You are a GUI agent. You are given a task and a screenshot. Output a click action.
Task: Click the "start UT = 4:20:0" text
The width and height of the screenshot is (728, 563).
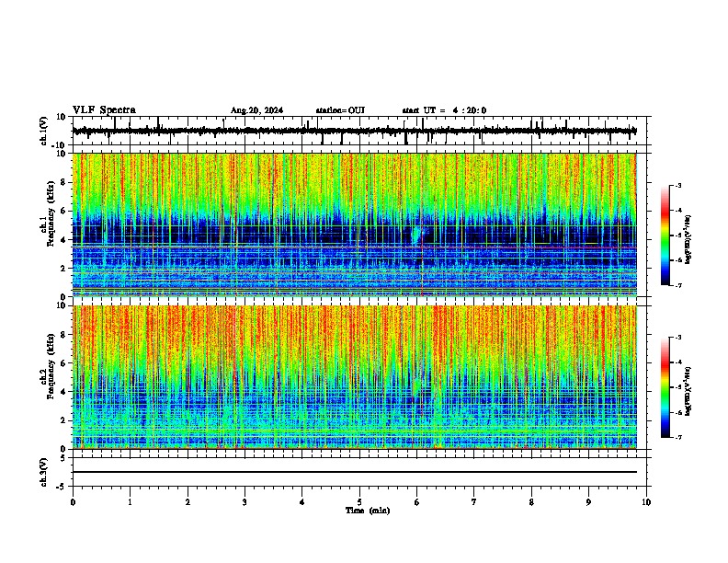[x=444, y=110]
